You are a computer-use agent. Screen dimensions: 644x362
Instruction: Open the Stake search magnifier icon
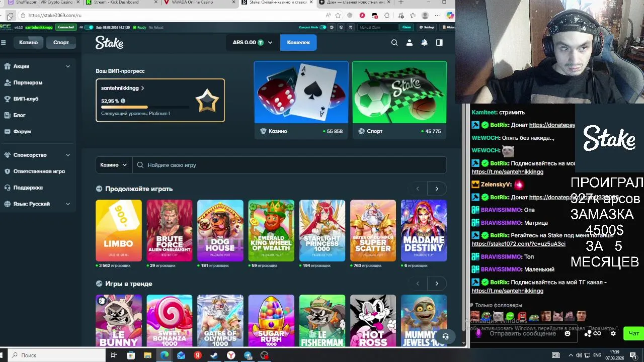click(x=394, y=43)
